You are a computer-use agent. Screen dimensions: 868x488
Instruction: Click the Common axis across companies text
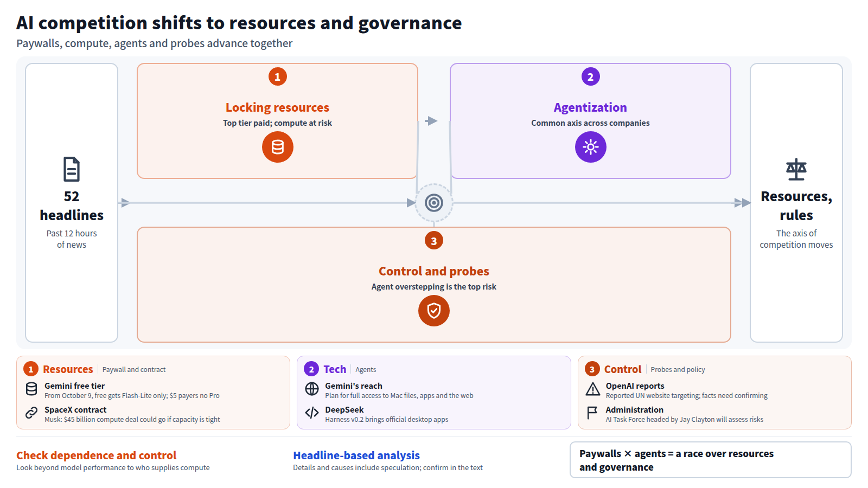click(x=590, y=123)
